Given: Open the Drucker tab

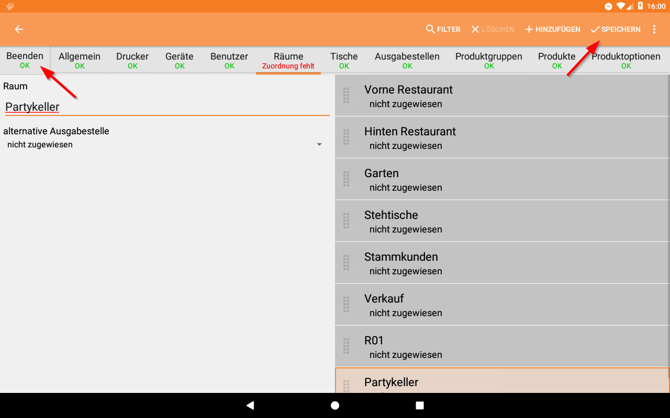Looking at the screenshot, I should tap(132, 60).
